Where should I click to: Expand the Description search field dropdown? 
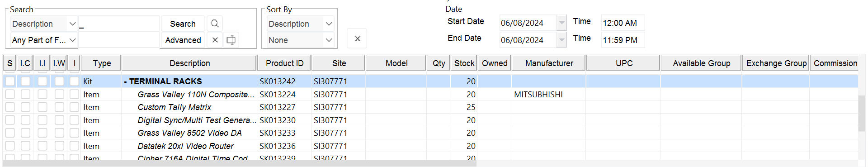pos(72,24)
